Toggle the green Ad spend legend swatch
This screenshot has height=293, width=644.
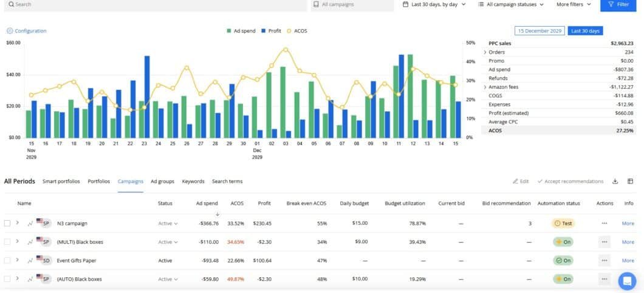[229, 30]
